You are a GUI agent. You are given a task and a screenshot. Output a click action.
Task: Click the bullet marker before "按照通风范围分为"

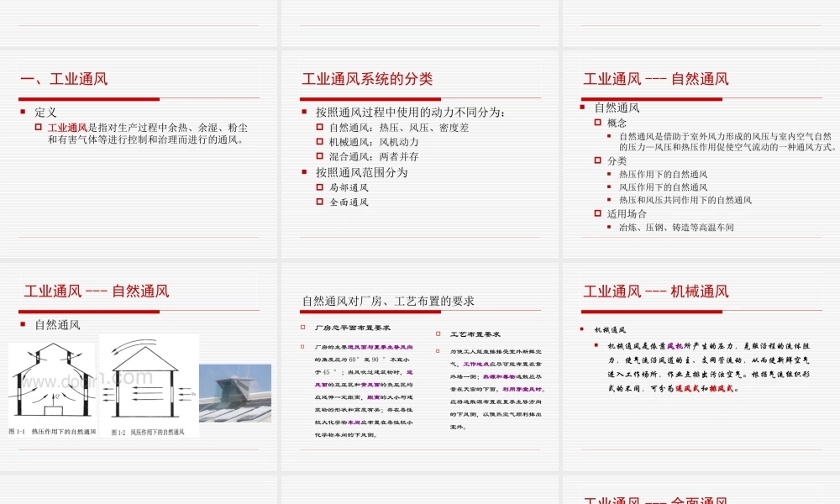[304, 172]
